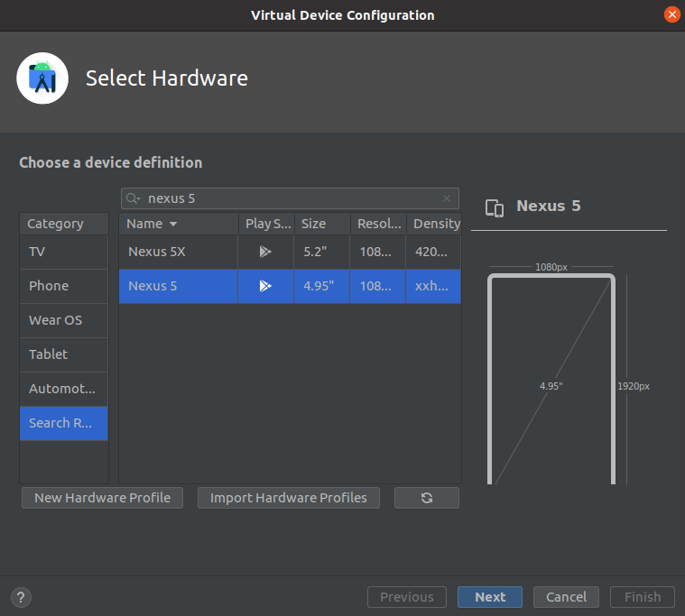Click the 4.95" size cell in table
The height and width of the screenshot is (616, 685).
[321, 286]
